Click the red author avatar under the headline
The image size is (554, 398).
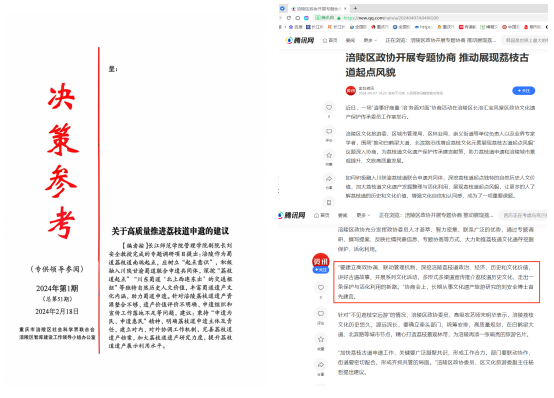(351, 91)
